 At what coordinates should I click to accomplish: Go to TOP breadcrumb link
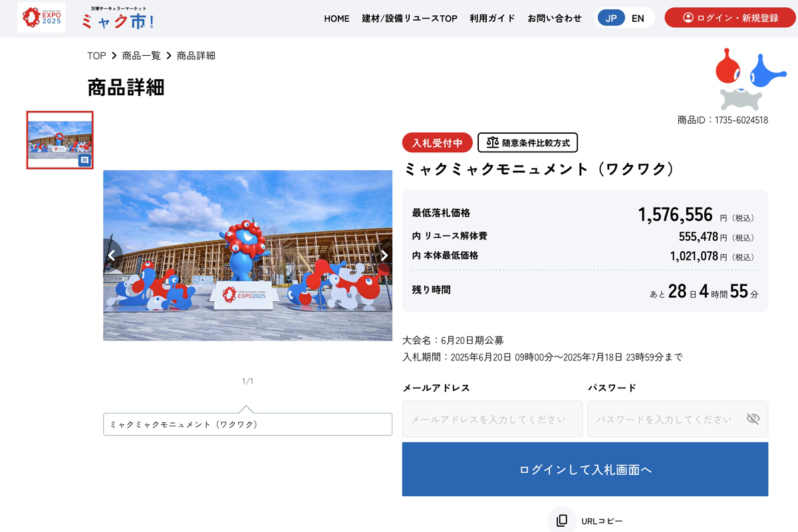pos(96,56)
